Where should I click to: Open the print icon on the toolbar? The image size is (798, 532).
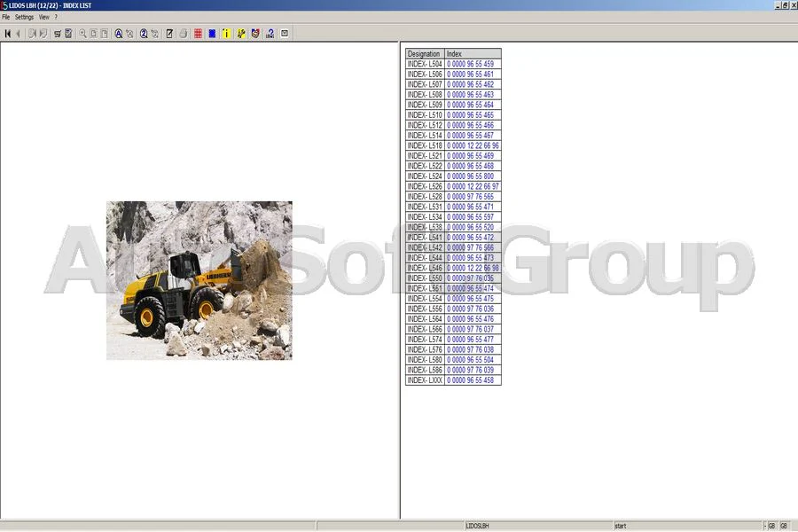(x=183, y=33)
